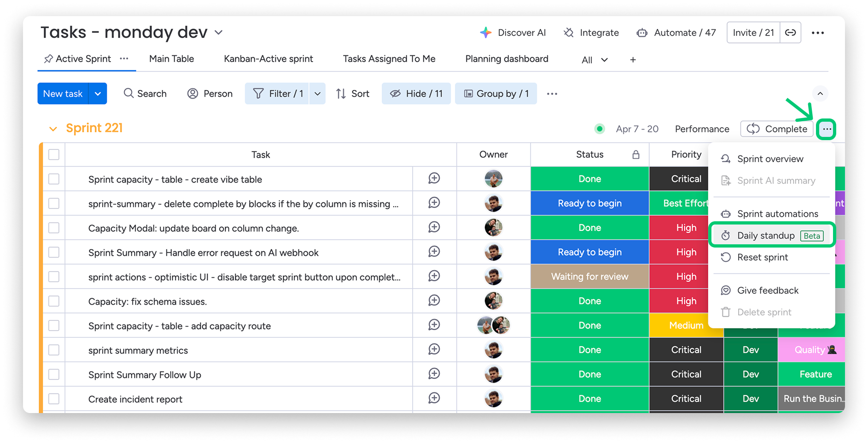The height and width of the screenshot is (443, 868).
Task: Click 'Waiting for review' status cell
Action: click(x=589, y=277)
